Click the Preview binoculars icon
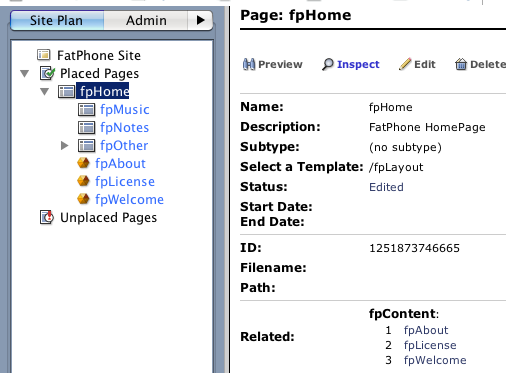This screenshot has height=373, width=506. click(x=249, y=64)
